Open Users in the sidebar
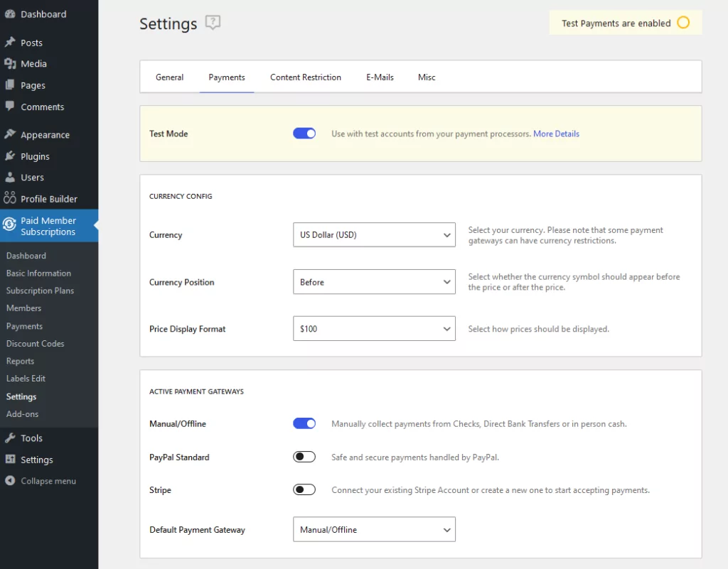Viewport: 728px width, 569px height. [x=32, y=177]
